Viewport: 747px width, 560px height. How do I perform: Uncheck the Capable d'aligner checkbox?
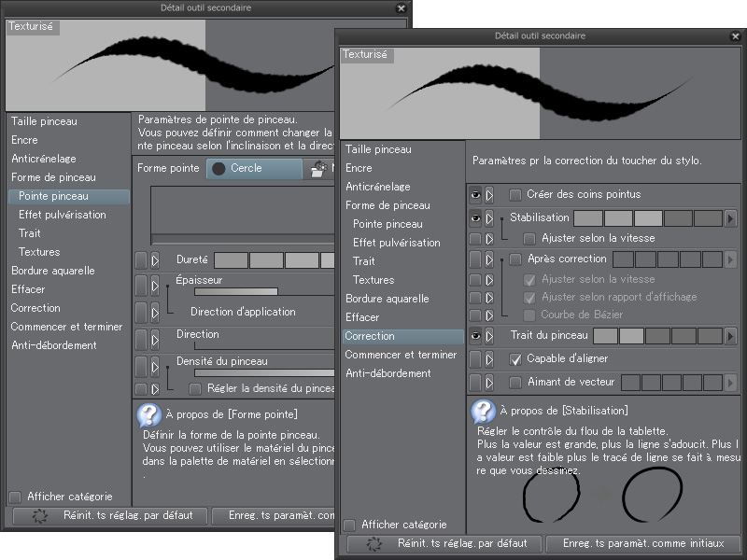(x=515, y=359)
